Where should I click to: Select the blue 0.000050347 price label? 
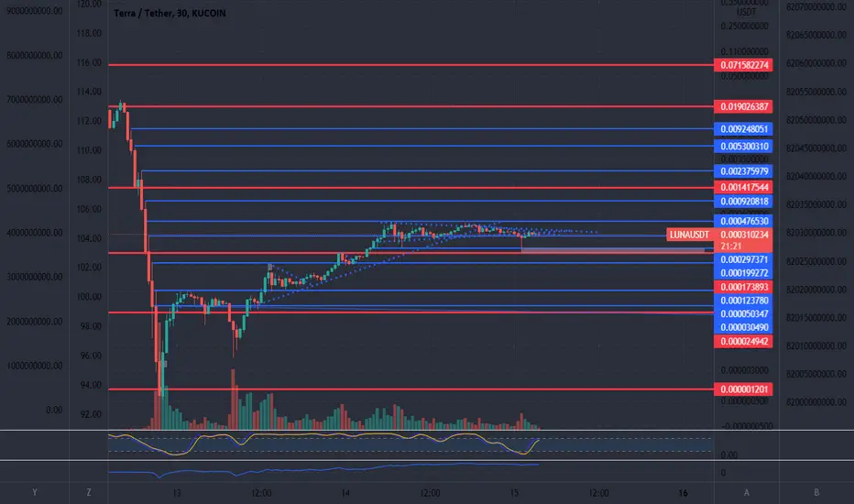point(743,313)
